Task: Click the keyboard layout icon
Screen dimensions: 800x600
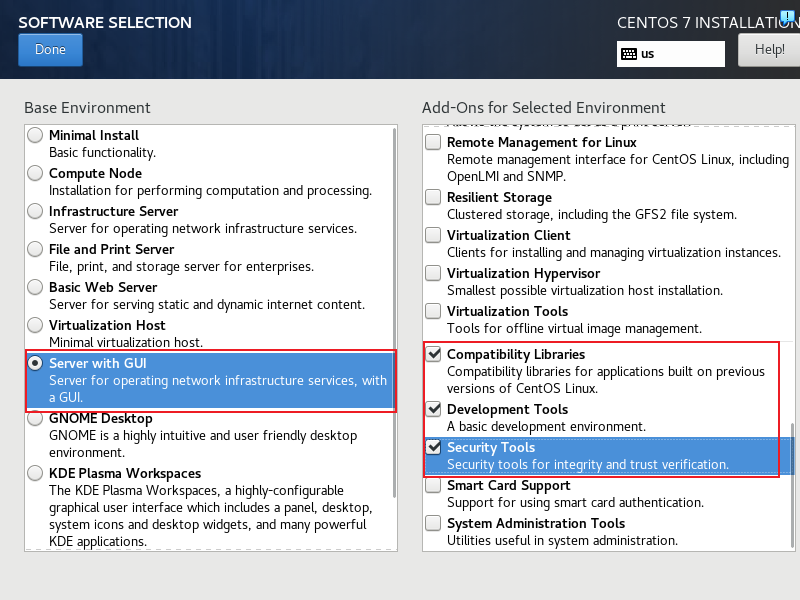Action: click(629, 54)
